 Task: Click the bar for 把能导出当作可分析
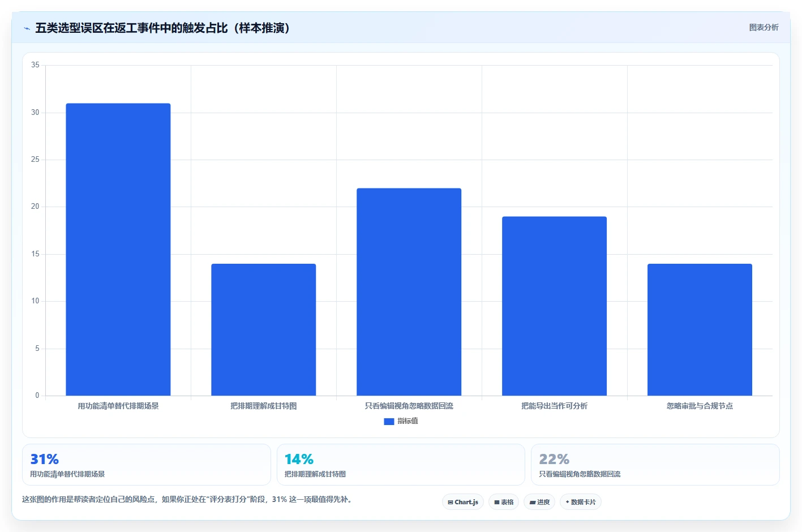pos(555,306)
